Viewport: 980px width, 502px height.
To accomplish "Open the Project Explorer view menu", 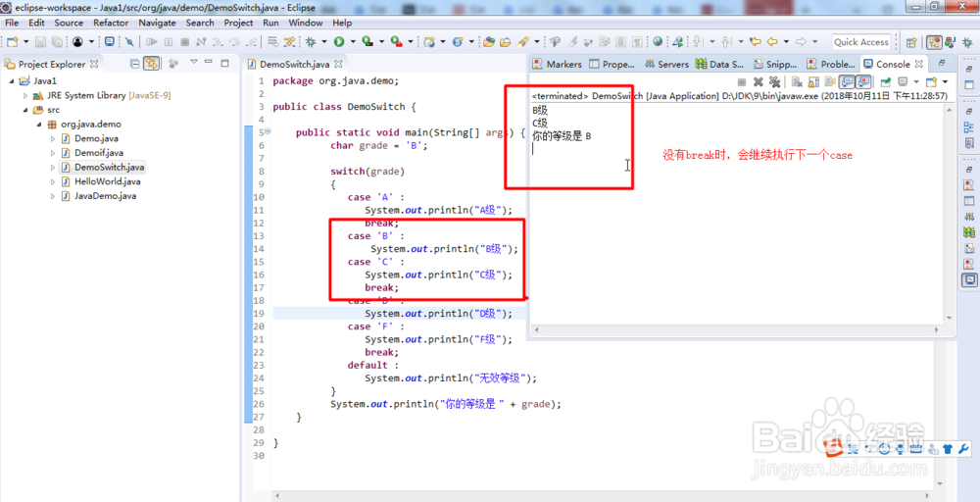I will point(193,62).
